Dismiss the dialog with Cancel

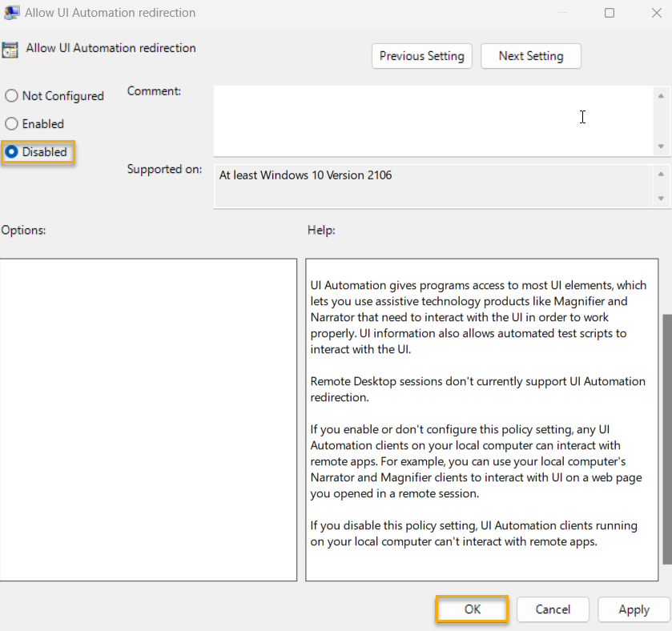coord(553,609)
